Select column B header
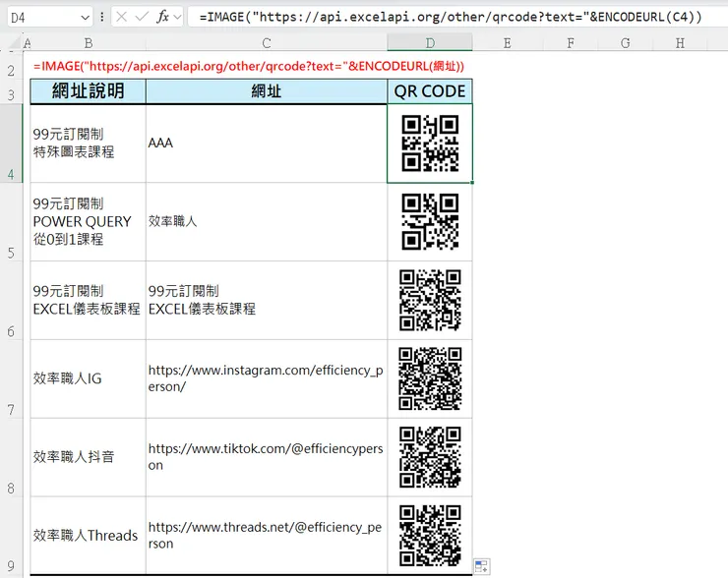The image size is (728, 578). (x=89, y=43)
